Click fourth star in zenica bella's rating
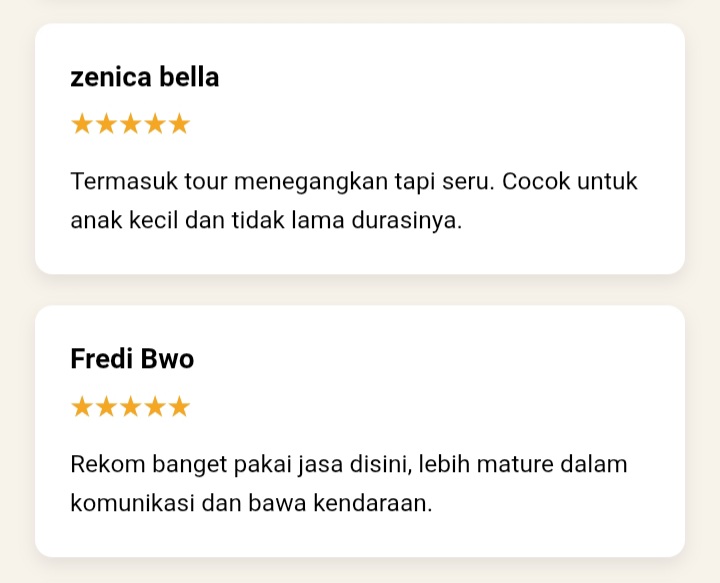 154,124
